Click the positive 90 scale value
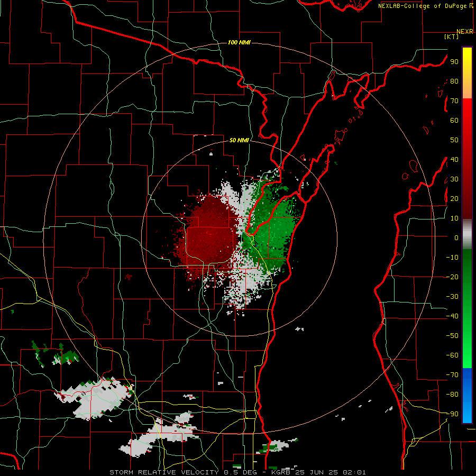The width and height of the screenshot is (476, 476). (x=454, y=62)
